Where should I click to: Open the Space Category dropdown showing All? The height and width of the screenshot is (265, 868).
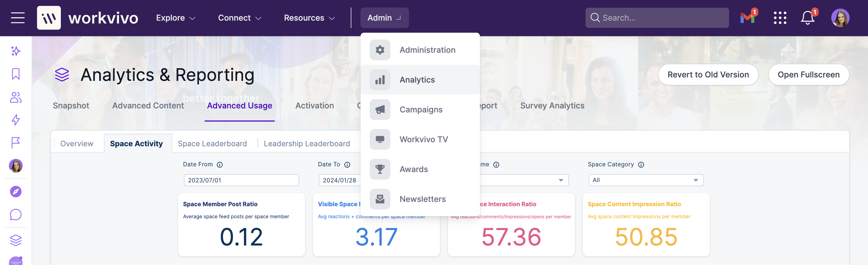click(x=645, y=180)
